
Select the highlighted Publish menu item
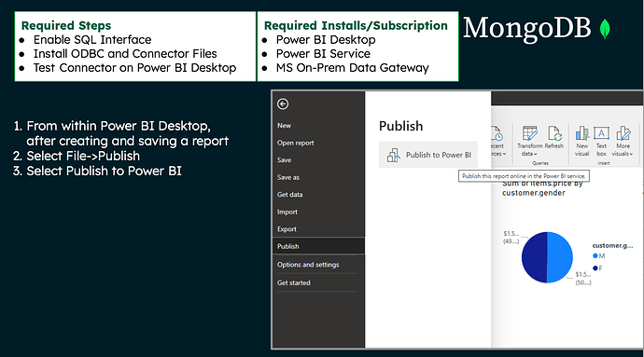(318, 246)
